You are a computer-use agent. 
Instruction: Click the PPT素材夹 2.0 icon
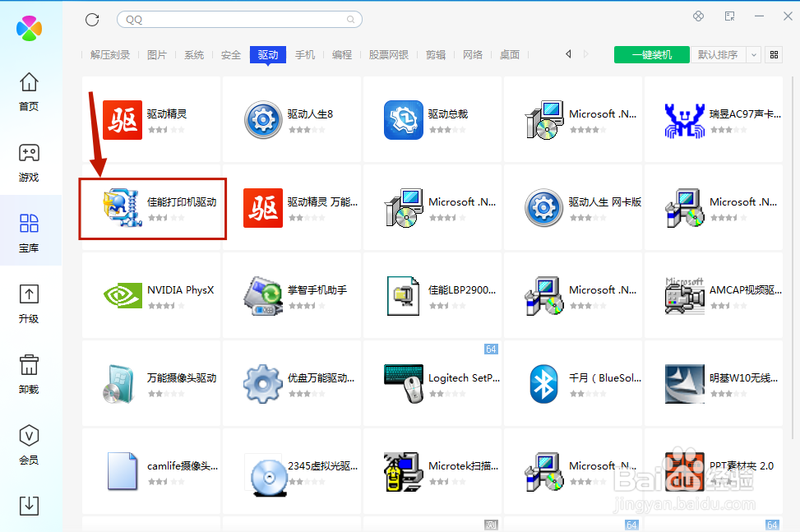coord(685,472)
